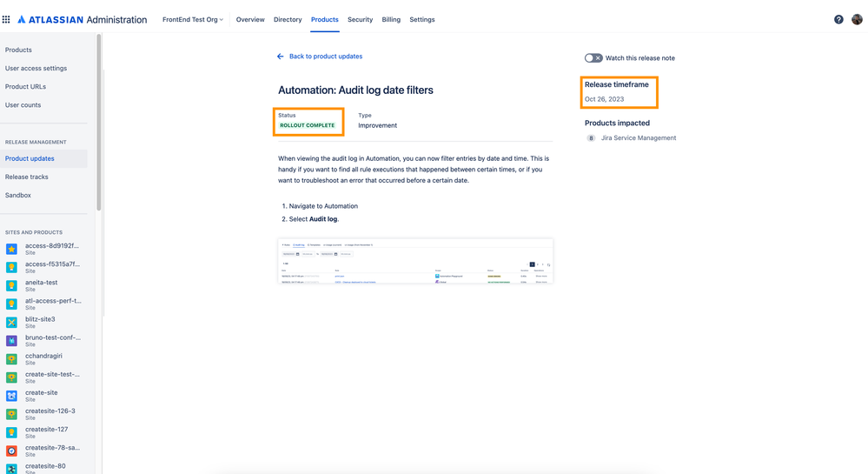
Task: Click the createsite-78-sa site icon
Action: [x=11, y=451]
